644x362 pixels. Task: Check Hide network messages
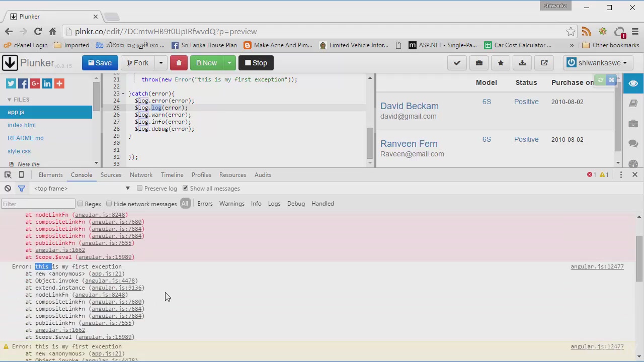point(109,204)
